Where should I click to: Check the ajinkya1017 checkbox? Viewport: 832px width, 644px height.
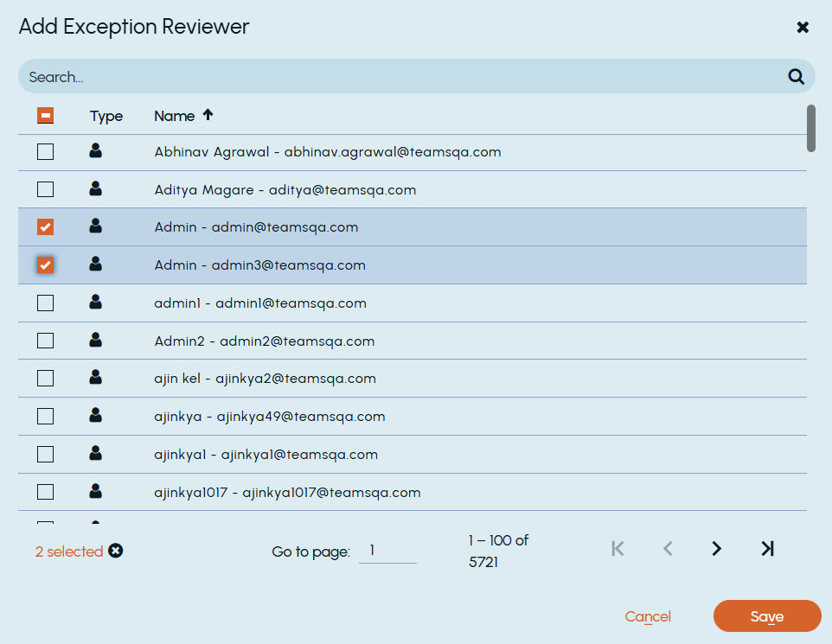(x=46, y=492)
